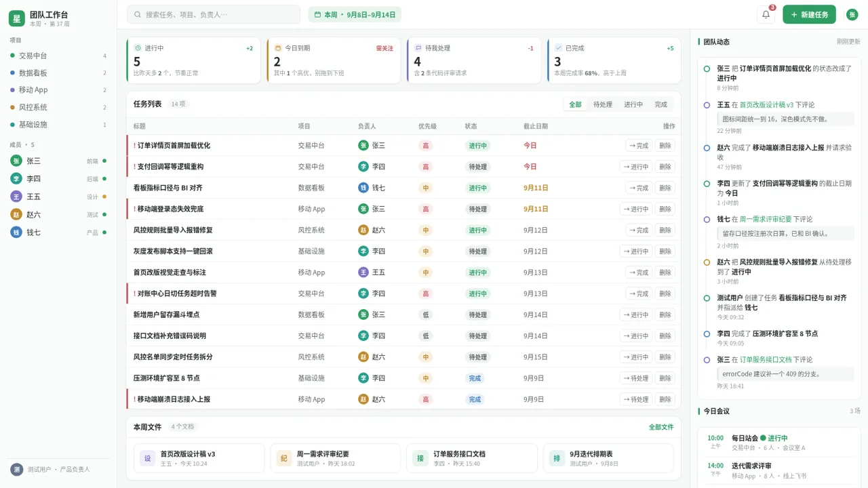The height and width of the screenshot is (488, 868).
Task: Click the 订单服务接口文档 file icon
Action: [x=420, y=458]
